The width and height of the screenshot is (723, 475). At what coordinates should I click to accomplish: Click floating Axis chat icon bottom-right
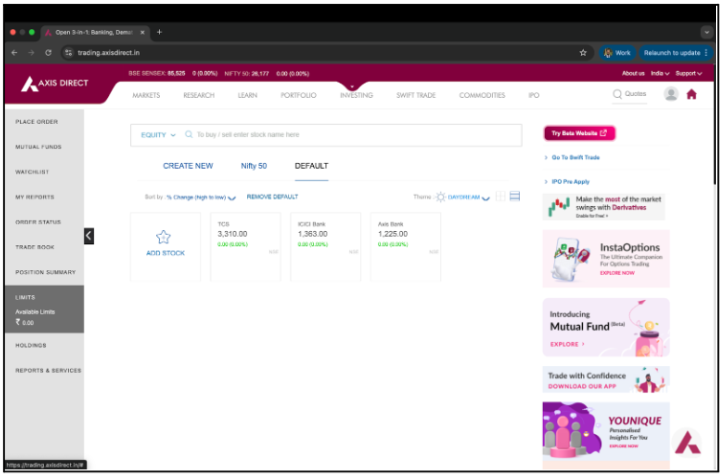tap(686, 444)
